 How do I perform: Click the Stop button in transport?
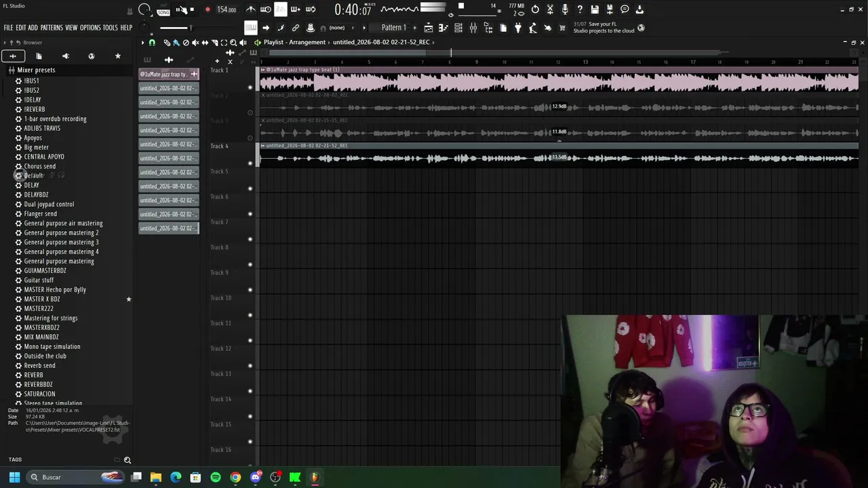click(x=192, y=9)
